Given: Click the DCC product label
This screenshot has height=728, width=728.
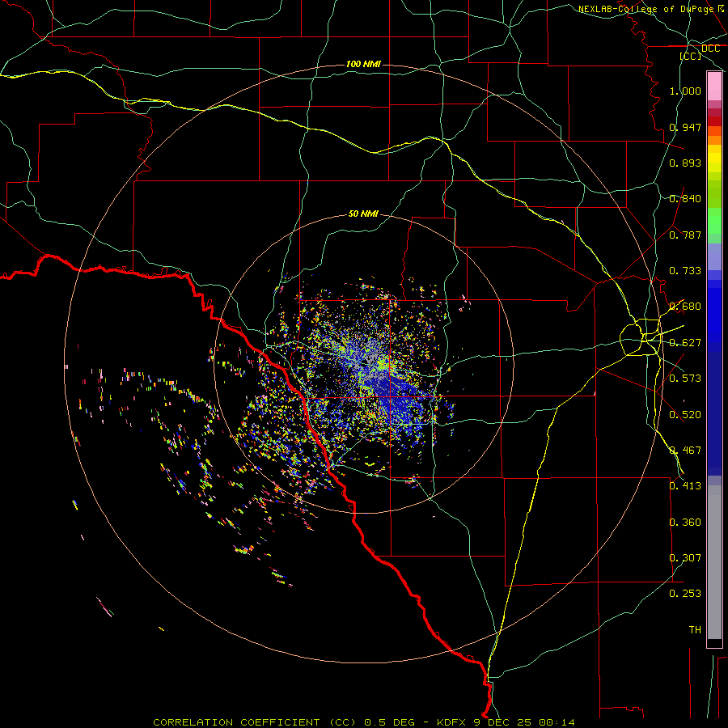Looking at the screenshot, I should [710, 49].
